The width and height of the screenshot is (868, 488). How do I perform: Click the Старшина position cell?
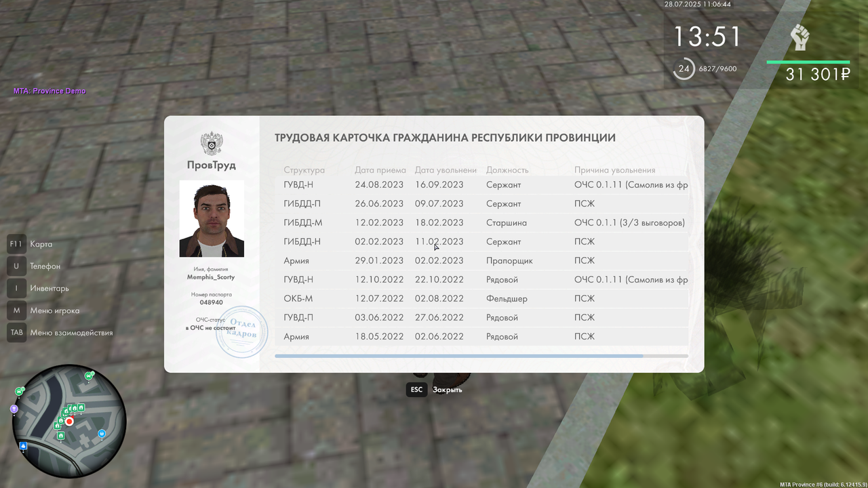(x=507, y=223)
